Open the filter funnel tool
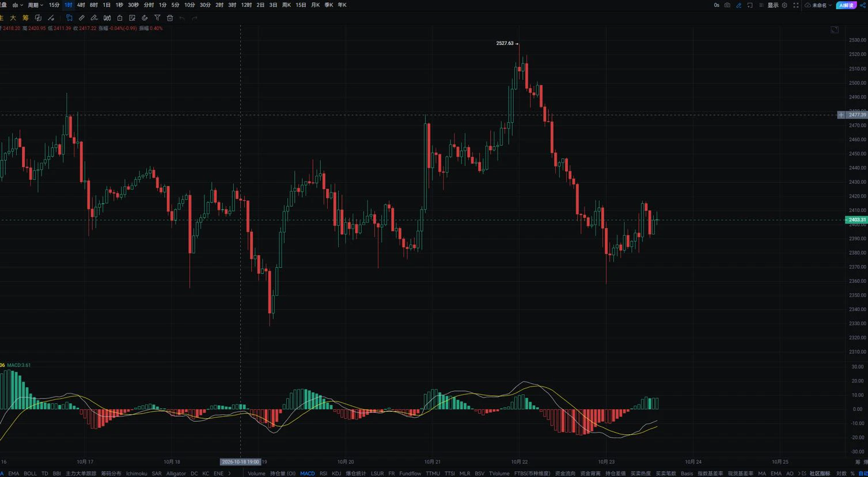The width and height of the screenshot is (868, 477). (x=157, y=18)
